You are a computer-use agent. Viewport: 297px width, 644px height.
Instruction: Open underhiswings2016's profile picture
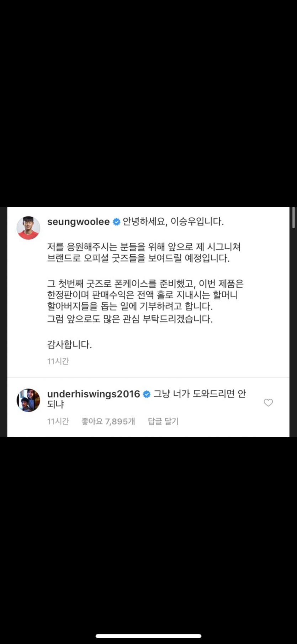28,400
